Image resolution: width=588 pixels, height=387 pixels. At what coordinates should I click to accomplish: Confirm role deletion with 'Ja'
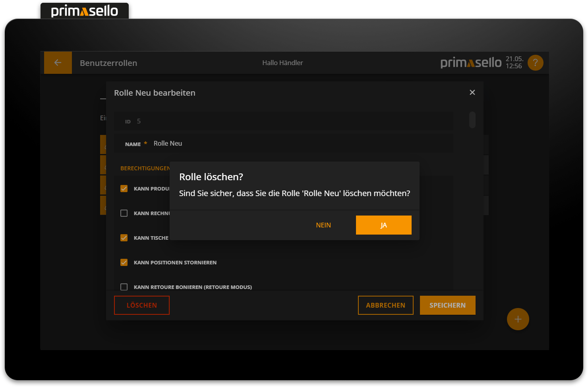tap(383, 225)
